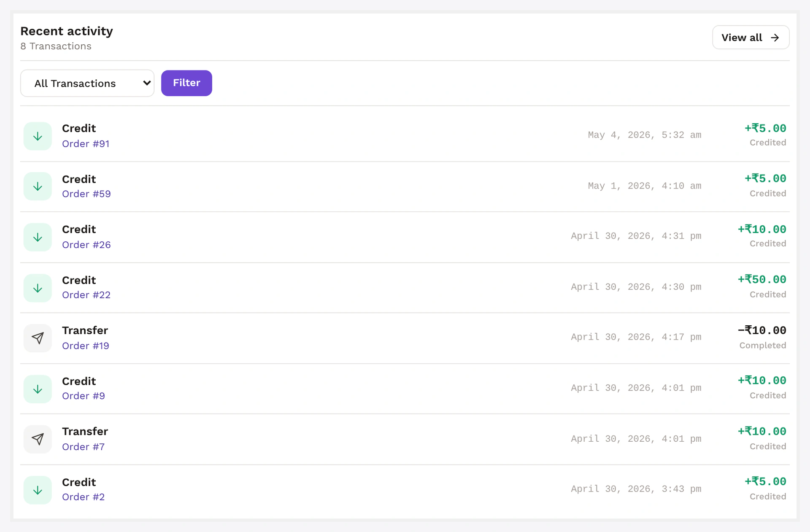This screenshot has height=532, width=810.
Task: Click the +₹5.00 amount for Order #91
Action: tap(765, 128)
